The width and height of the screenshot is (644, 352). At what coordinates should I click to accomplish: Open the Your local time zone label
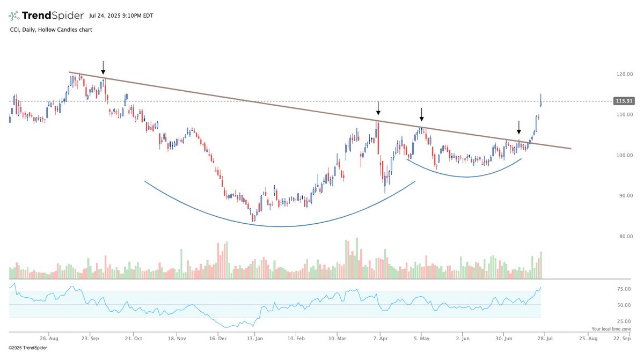click(611, 329)
